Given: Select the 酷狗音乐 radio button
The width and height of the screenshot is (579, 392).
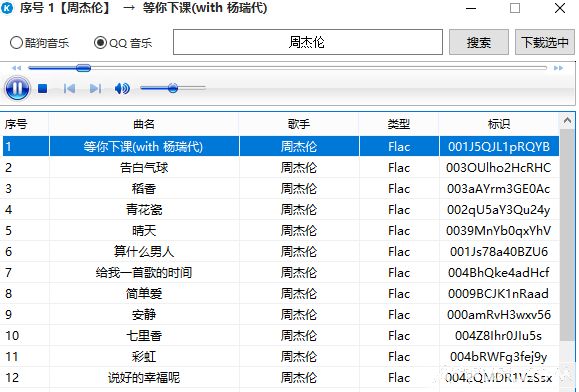Looking at the screenshot, I should tap(40, 43).
